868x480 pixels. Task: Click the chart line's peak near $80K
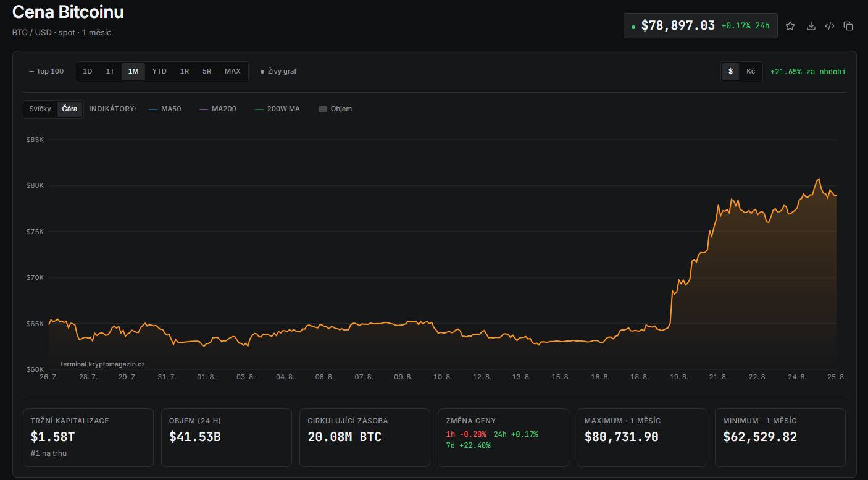point(819,179)
